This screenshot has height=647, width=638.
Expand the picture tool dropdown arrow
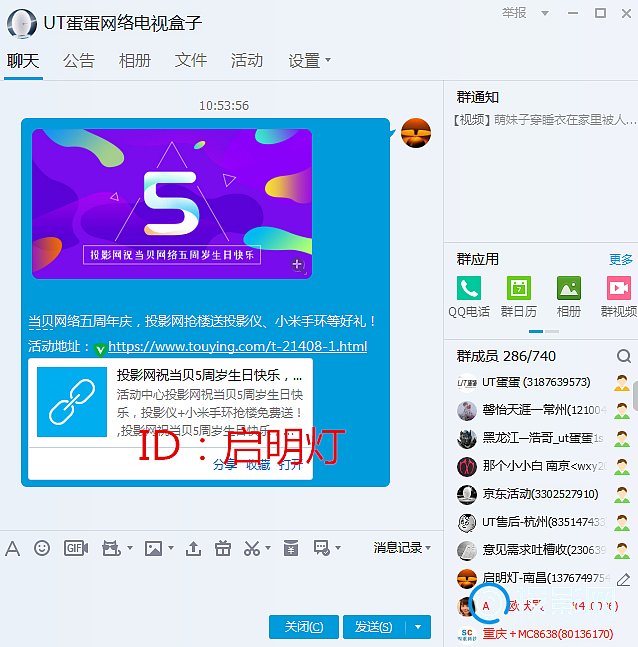pyautogui.click(x=170, y=548)
